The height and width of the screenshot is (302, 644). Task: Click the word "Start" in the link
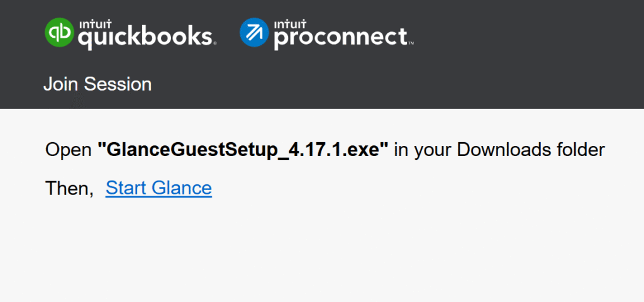[x=125, y=187]
